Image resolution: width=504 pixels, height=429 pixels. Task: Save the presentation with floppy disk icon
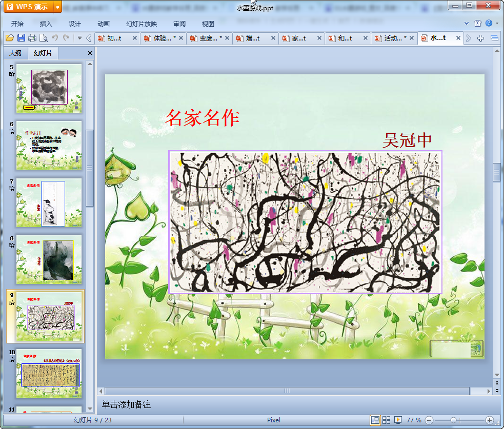point(21,38)
